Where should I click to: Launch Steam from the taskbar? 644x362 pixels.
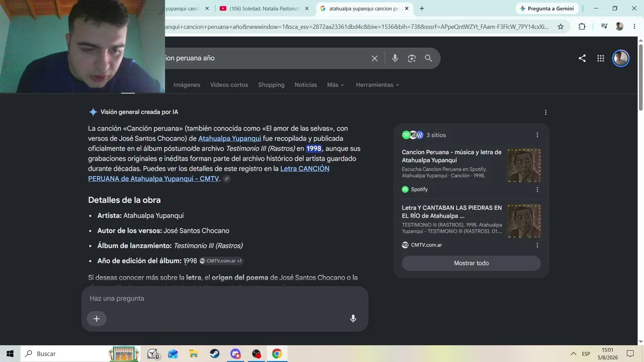tap(215, 354)
